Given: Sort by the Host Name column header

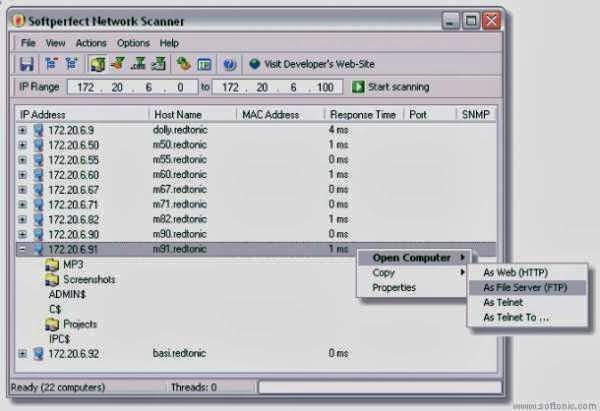Looking at the screenshot, I should click(x=192, y=114).
